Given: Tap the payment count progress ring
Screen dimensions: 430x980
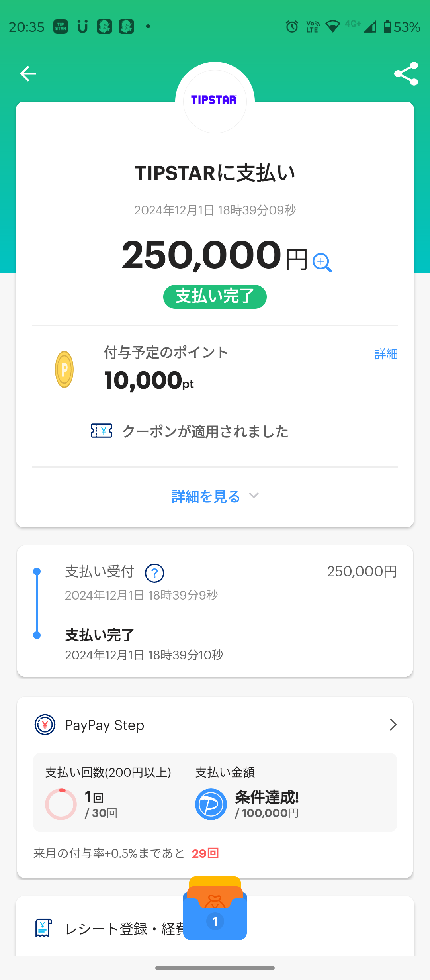Looking at the screenshot, I should coord(61,804).
